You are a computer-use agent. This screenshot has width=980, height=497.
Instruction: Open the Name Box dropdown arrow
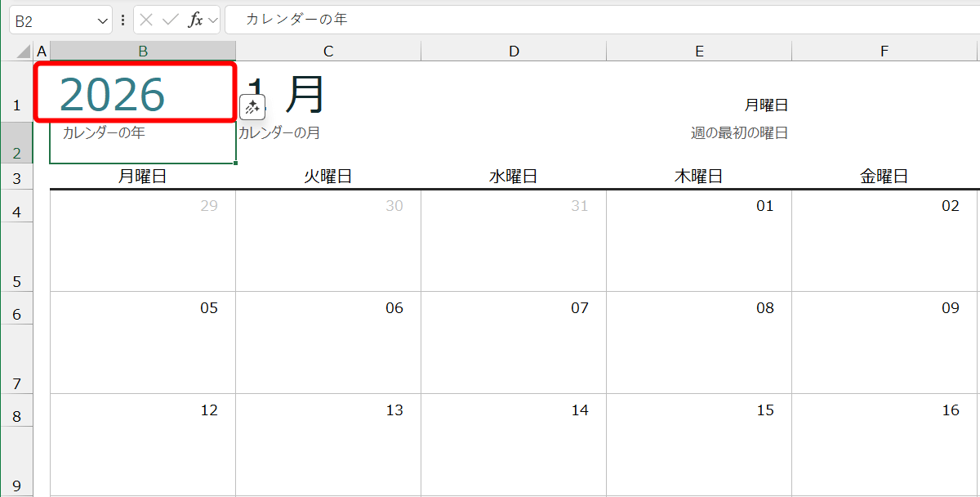pyautogui.click(x=102, y=19)
